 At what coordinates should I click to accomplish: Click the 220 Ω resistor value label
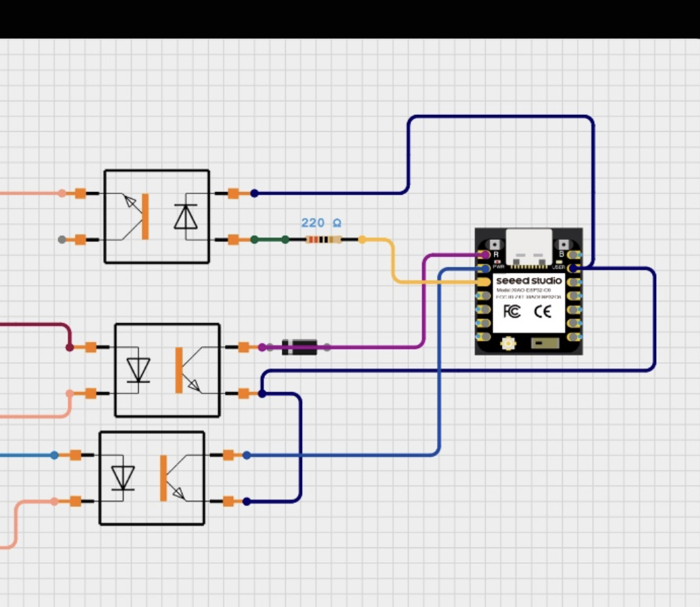pyautogui.click(x=321, y=223)
